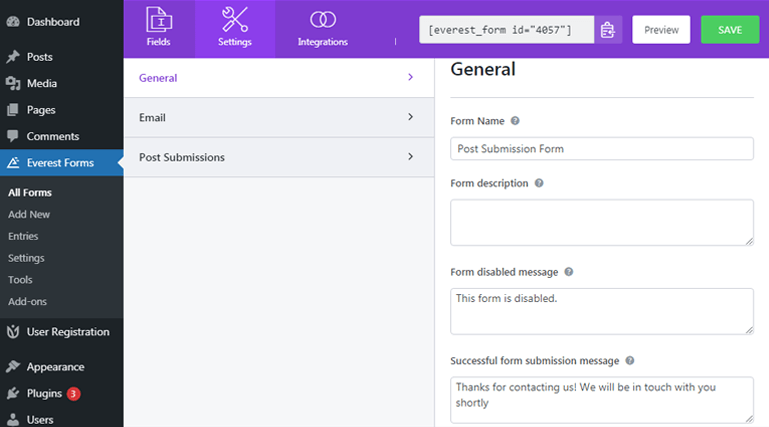Switch to the Integrations tab
The height and width of the screenshot is (427, 769).
coord(323,29)
